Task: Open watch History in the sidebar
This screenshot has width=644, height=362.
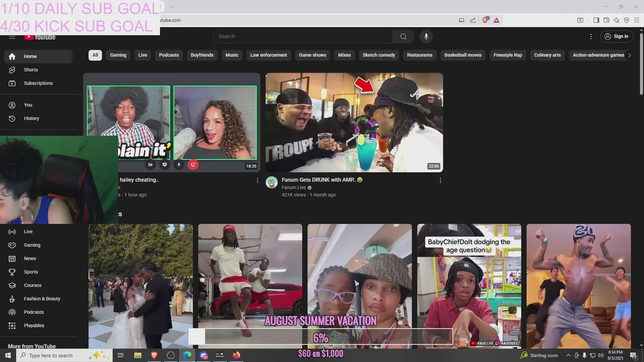Action: (38, 118)
